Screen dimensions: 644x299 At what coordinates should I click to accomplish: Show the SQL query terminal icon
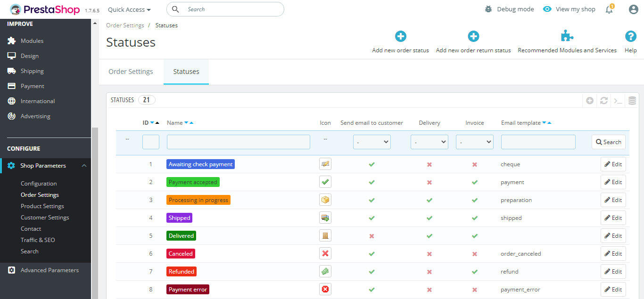tap(618, 101)
